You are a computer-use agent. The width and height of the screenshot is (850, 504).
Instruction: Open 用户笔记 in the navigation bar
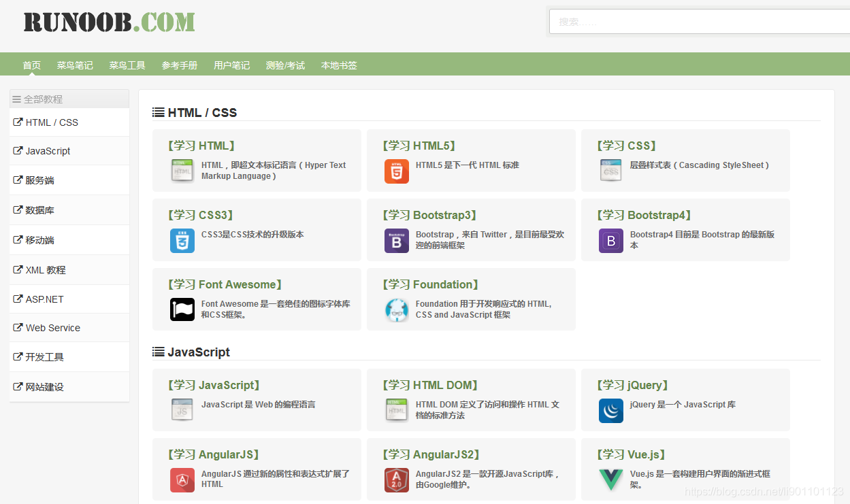(x=232, y=65)
